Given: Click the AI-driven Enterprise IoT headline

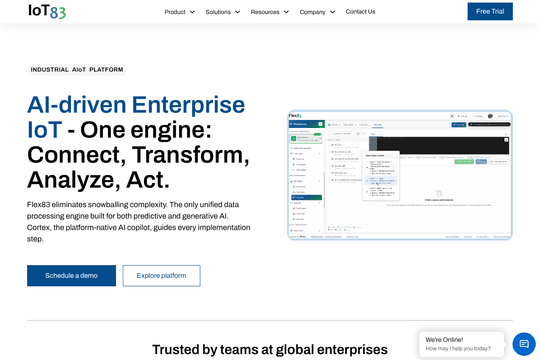Looking at the screenshot, I should click(138, 142).
